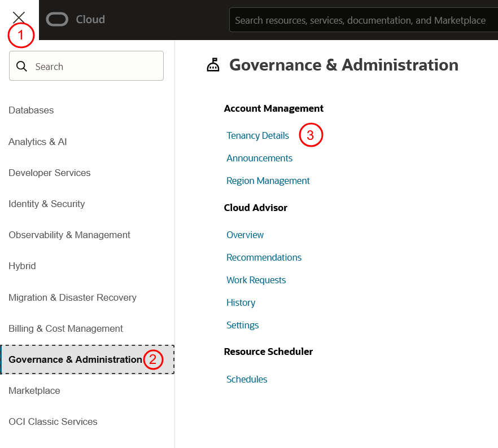Select Billing & Cost Management

65,329
